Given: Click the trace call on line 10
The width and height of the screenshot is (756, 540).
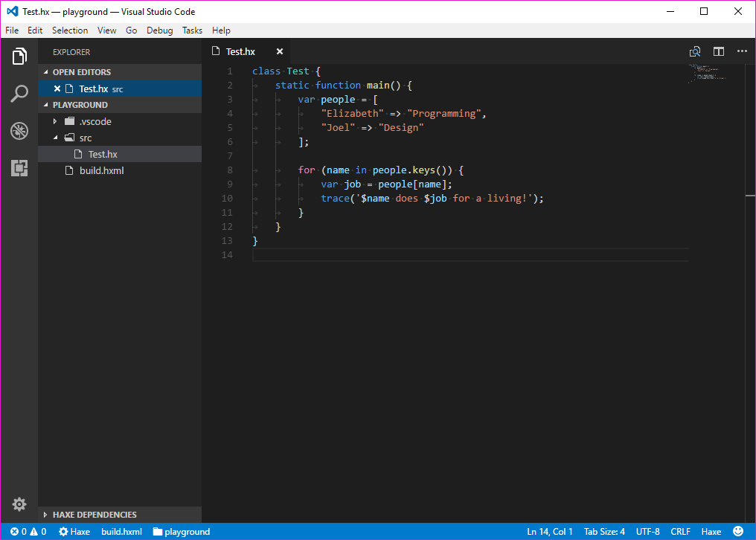Looking at the screenshot, I should tap(335, 199).
